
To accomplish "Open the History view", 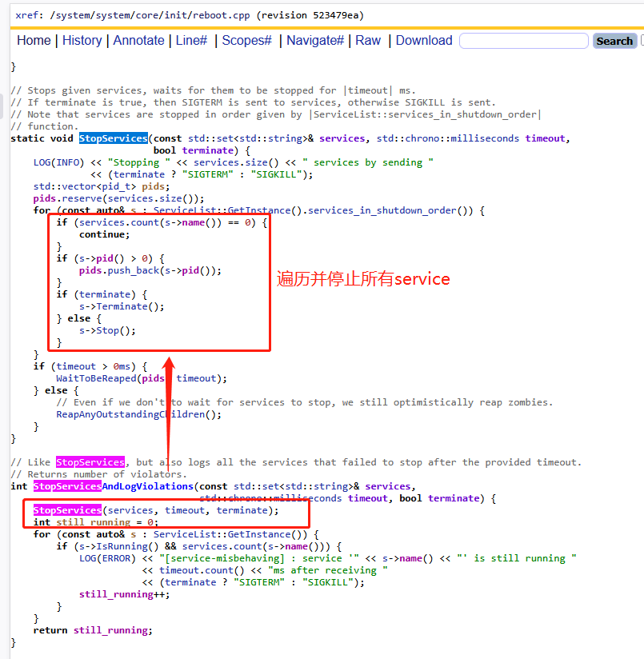I will [82, 40].
